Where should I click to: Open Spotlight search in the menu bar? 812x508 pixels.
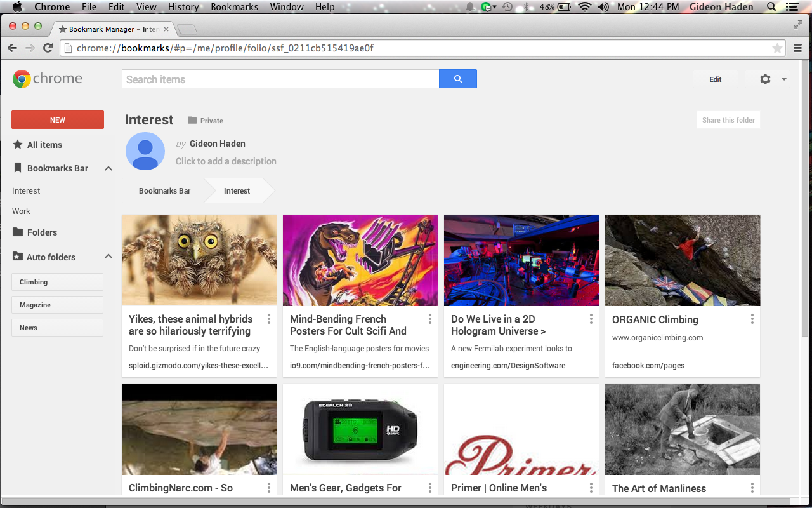click(771, 7)
